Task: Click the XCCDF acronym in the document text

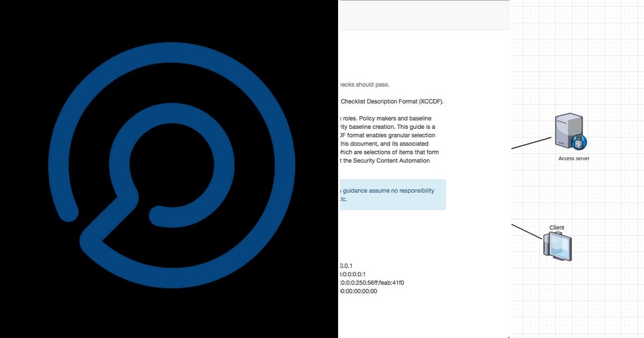Action: click(x=432, y=101)
